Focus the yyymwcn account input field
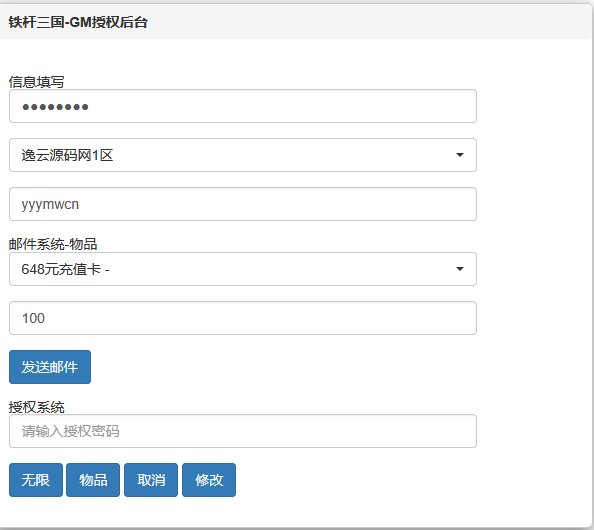 tap(243, 204)
